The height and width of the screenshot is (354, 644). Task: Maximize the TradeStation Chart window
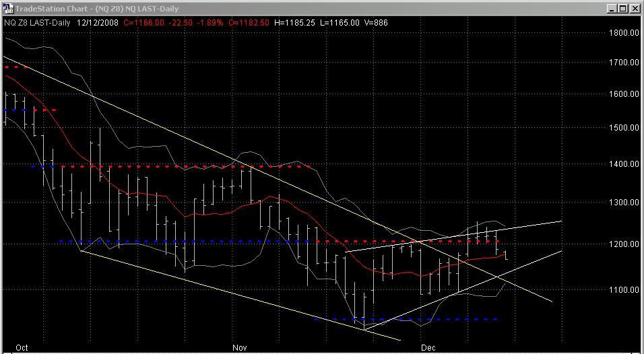[623, 8]
